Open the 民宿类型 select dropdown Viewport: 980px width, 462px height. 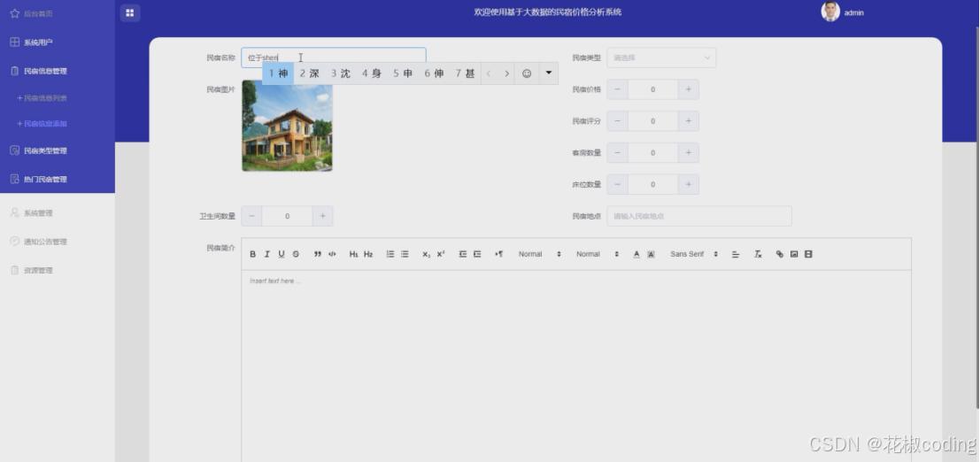click(x=661, y=58)
